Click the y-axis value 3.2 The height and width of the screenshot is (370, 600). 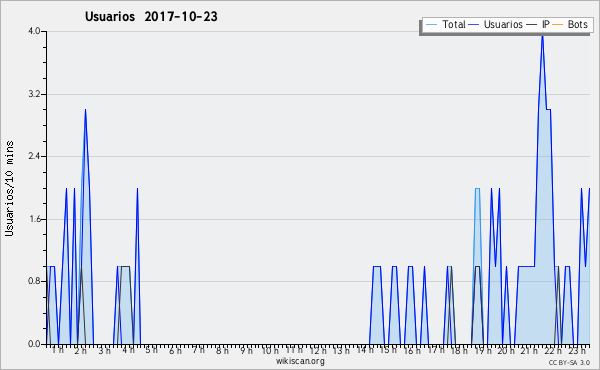pos(34,94)
